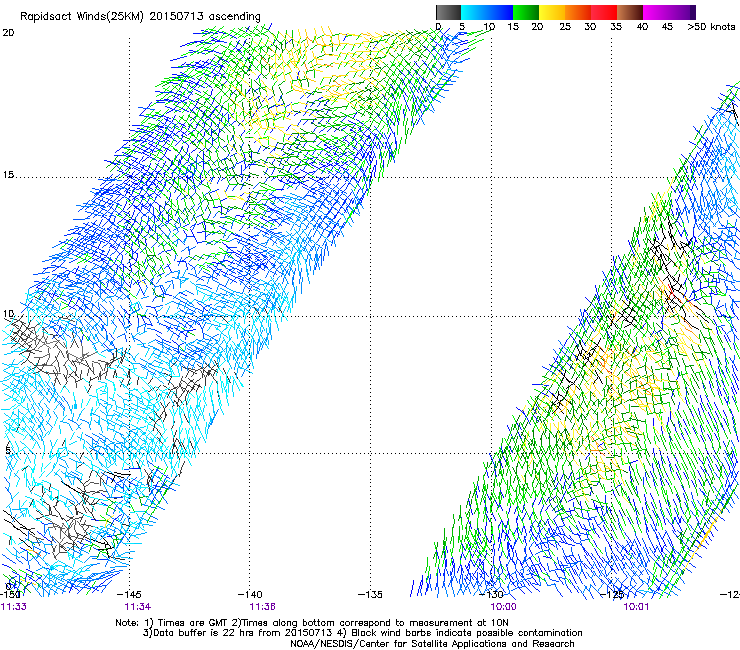Image resolution: width=740 pixels, height=650 pixels.
Task: Click the longitude label '-145'
Action: click(x=129, y=595)
